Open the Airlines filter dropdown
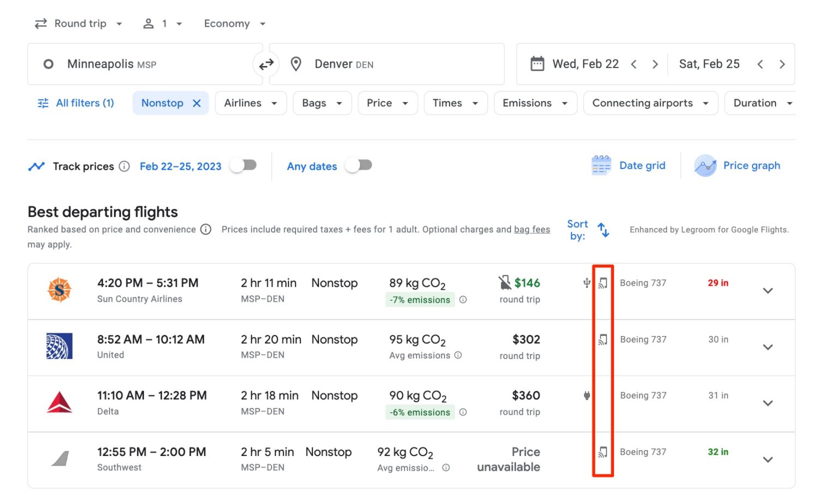The image size is (818, 504). (x=250, y=103)
